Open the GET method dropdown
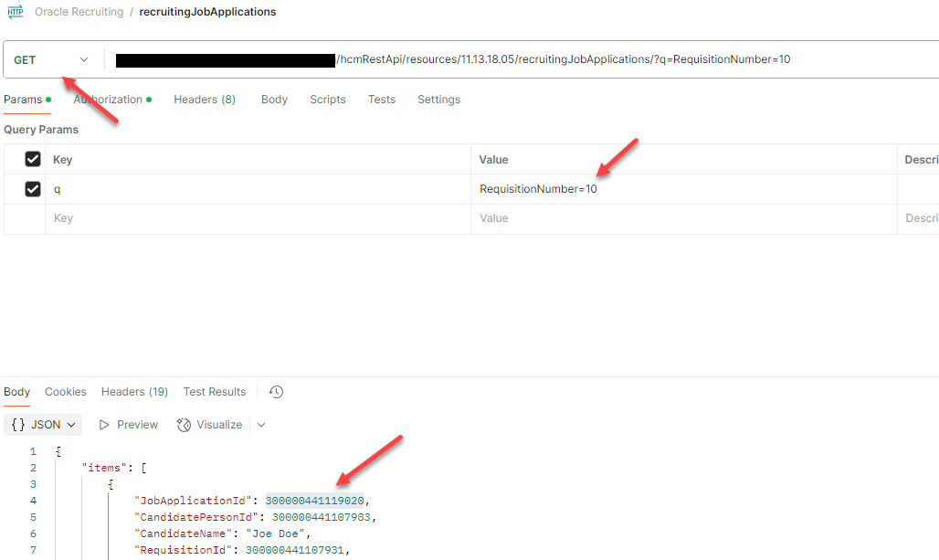Viewport: 939px width, 560px height. point(51,60)
